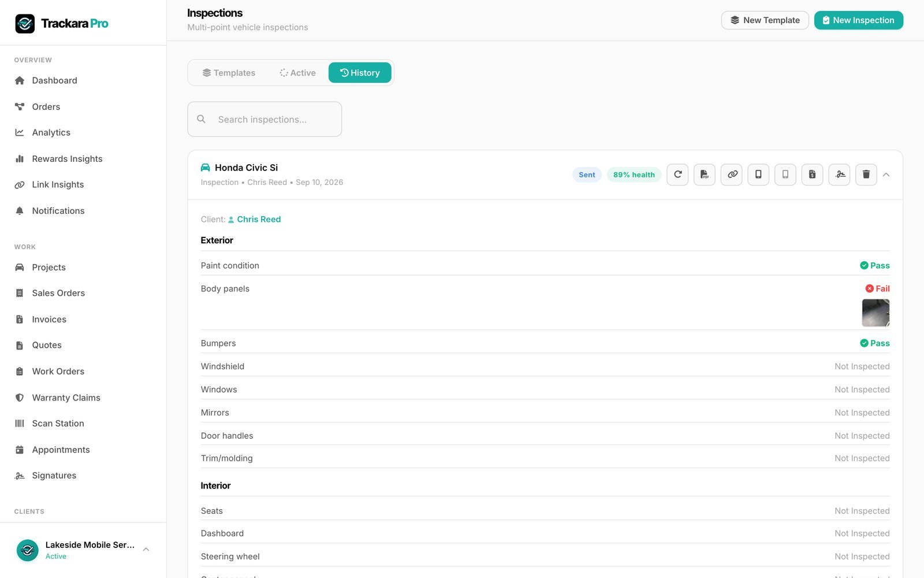This screenshot has width=924, height=578.
Task: Click the refresh icon on Honda Civic Si row
Action: click(677, 175)
